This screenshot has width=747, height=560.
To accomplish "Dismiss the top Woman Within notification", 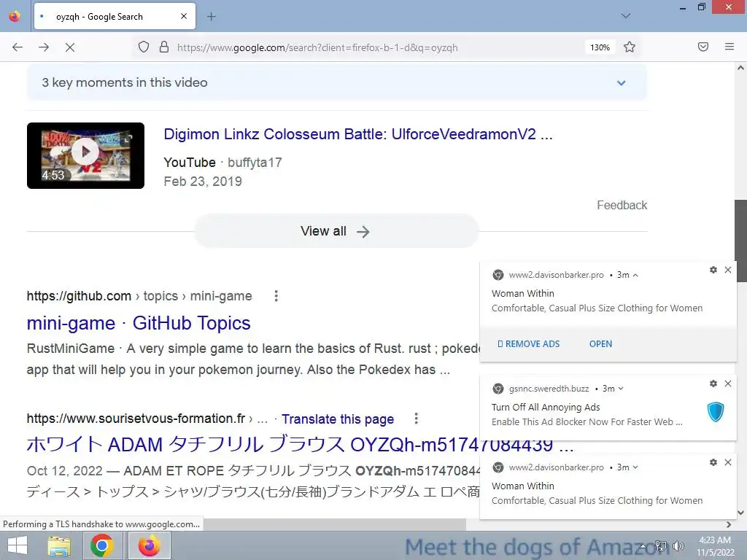I will tap(728, 270).
